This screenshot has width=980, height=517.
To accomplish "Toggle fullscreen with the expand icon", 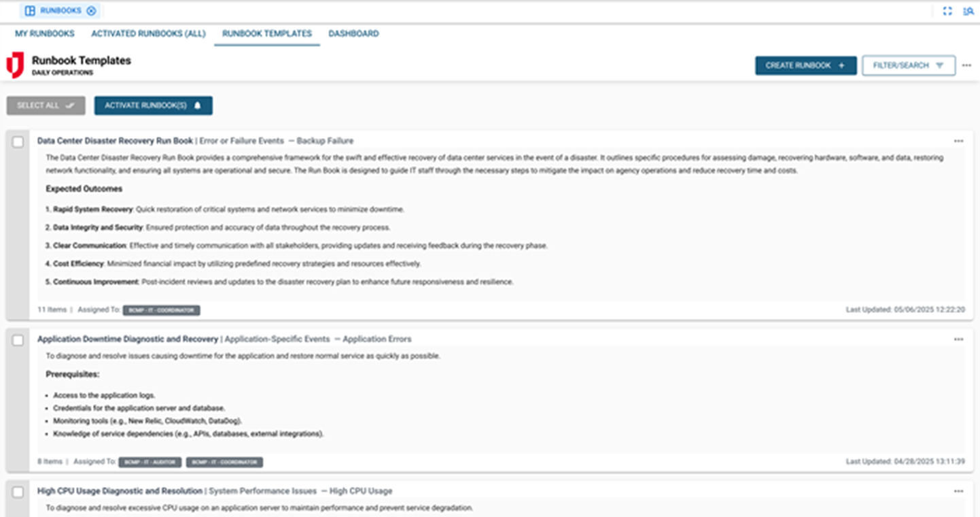I will click(947, 11).
